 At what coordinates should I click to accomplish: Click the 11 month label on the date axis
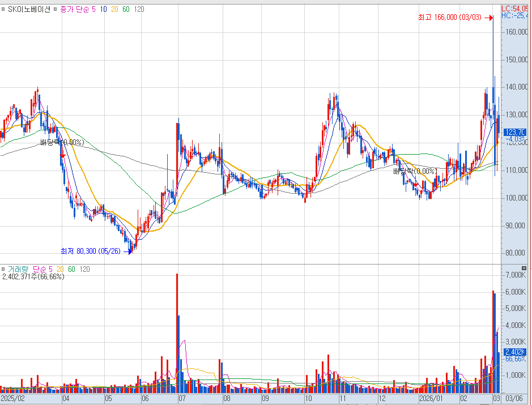point(343,399)
